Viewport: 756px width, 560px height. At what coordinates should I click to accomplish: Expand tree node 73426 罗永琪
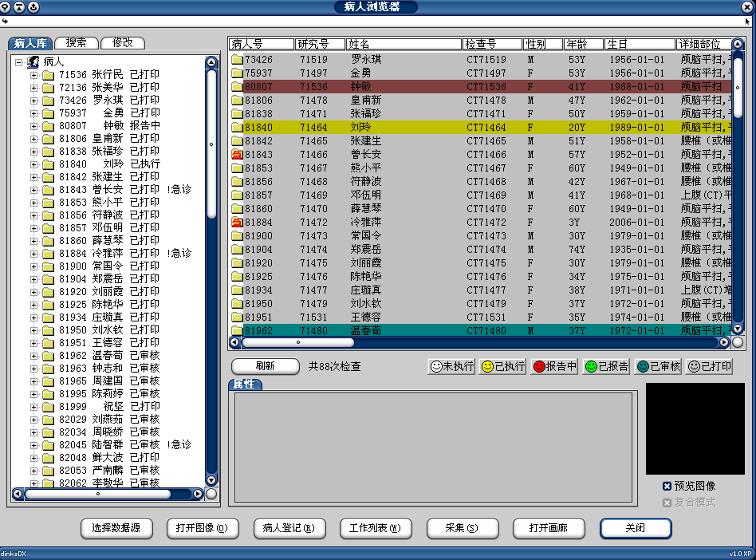pyautogui.click(x=33, y=101)
